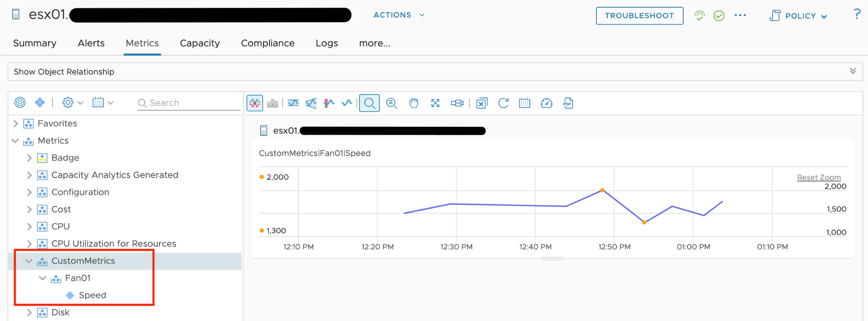
Task: Click the data values slider icon
Action: (457, 103)
